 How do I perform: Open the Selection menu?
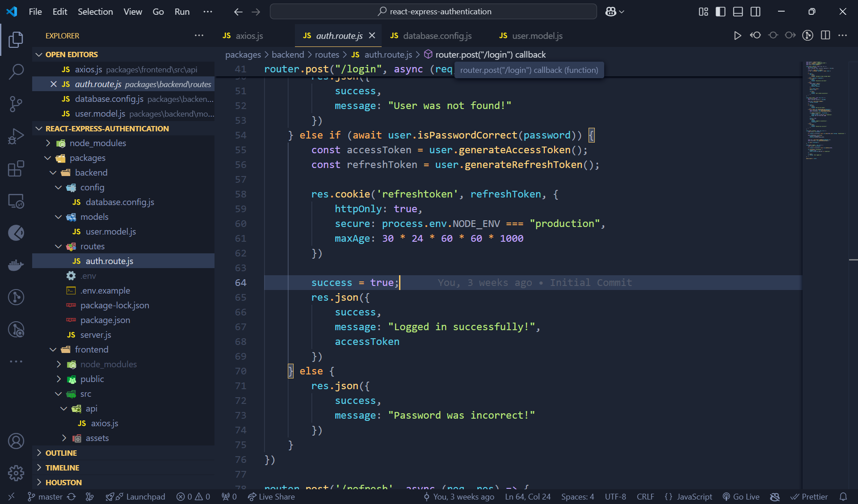pyautogui.click(x=95, y=12)
